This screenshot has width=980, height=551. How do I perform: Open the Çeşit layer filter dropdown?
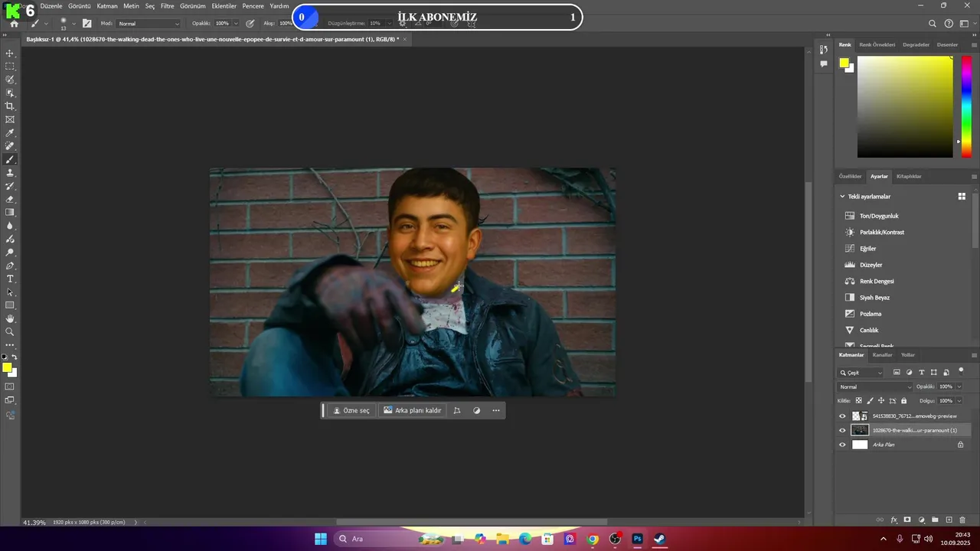pyautogui.click(x=861, y=373)
